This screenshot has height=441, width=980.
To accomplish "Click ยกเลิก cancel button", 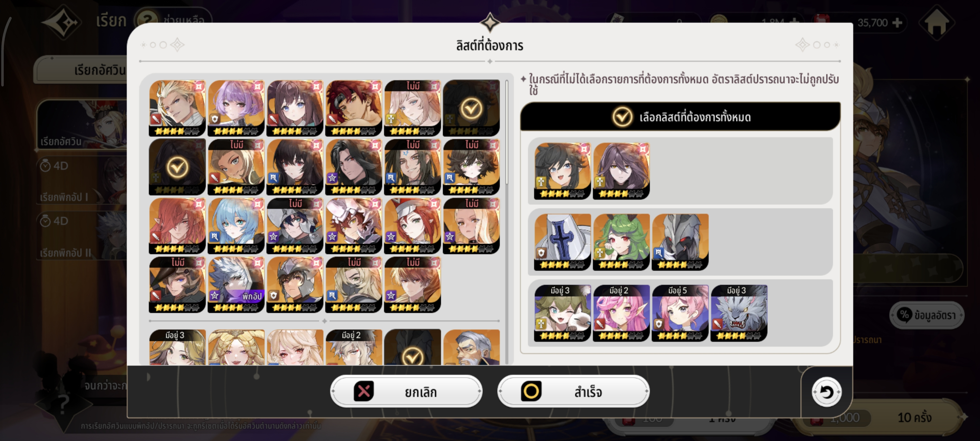I will [x=406, y=391].
